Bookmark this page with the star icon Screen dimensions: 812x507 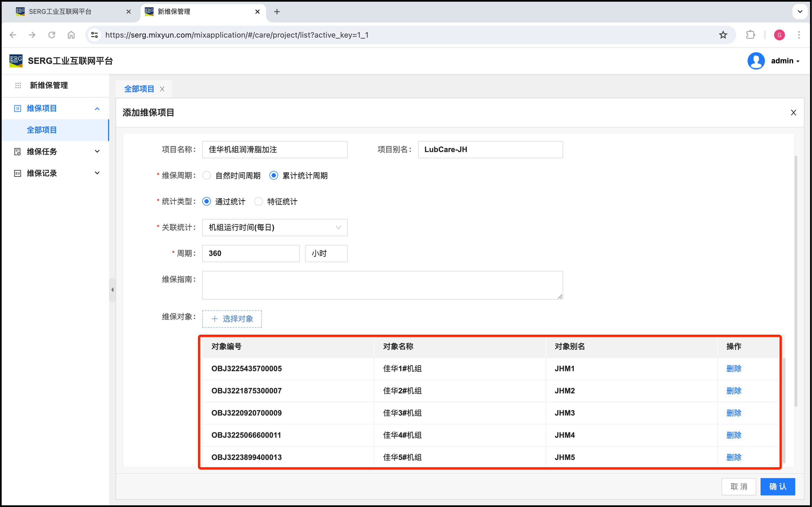pyautogui.click(x=723, y=35)
